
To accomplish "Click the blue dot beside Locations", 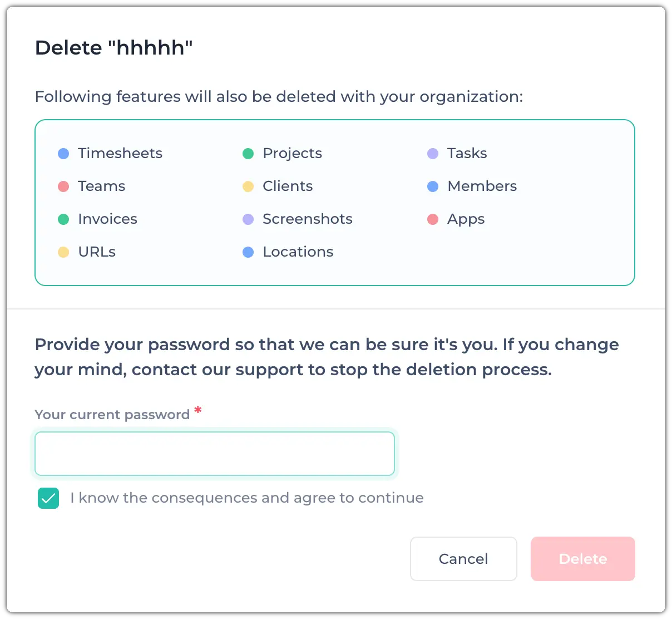I will (x=248, y=252).
